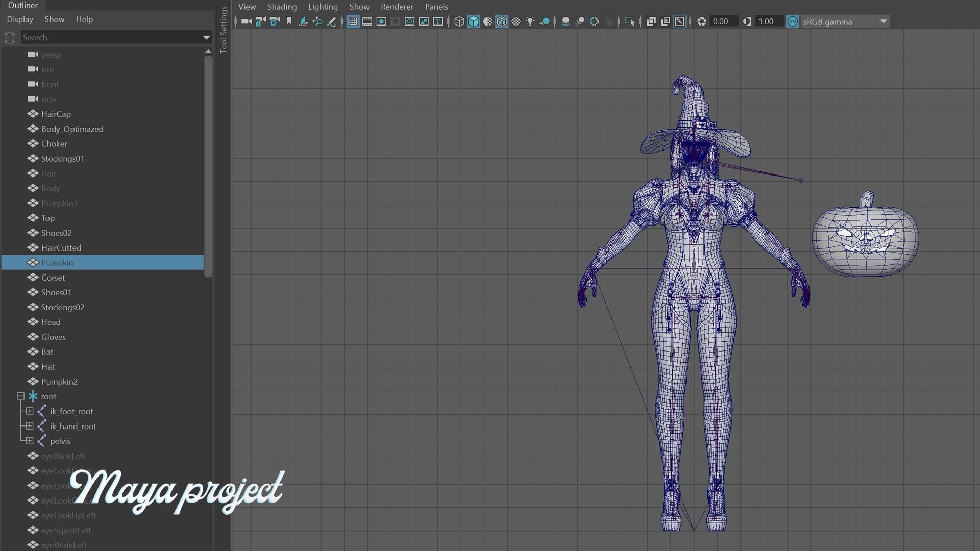Select the Corset mesh in Outliner
This screenshot has height=551, width=980.
[53, 278]
